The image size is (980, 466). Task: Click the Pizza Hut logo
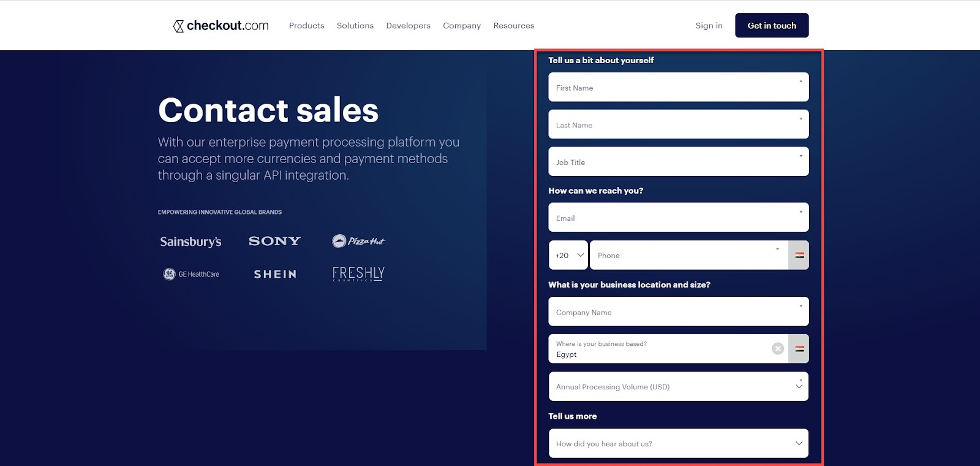tap(359, 241)
